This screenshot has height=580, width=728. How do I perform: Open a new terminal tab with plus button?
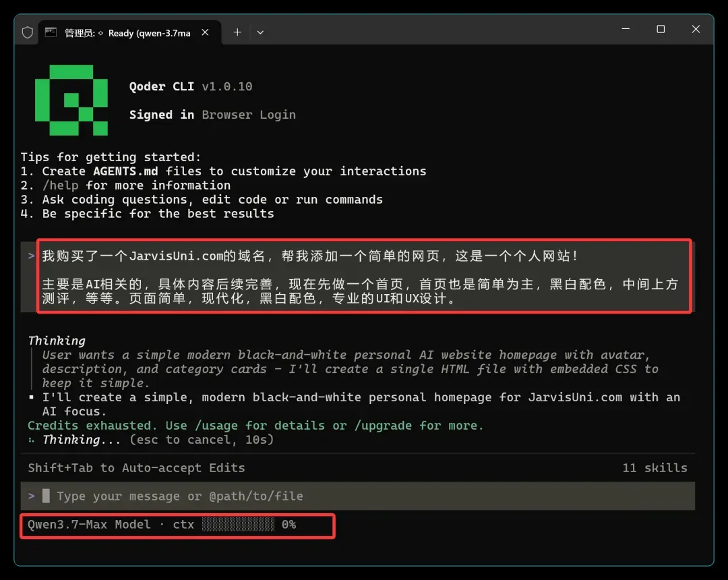coord(237,32)
